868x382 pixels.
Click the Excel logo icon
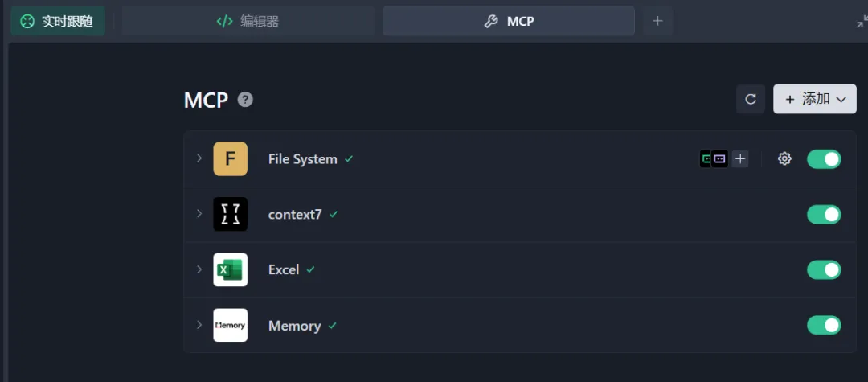pos(230,270)
